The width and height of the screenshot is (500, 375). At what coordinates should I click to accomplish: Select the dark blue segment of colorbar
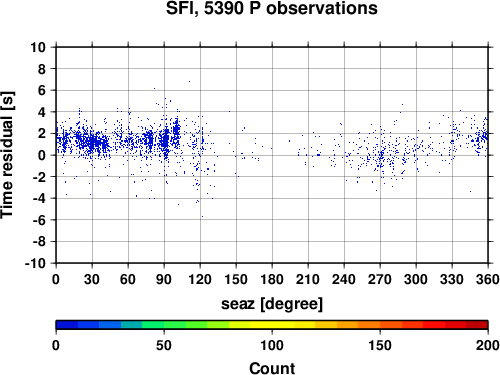67,325
